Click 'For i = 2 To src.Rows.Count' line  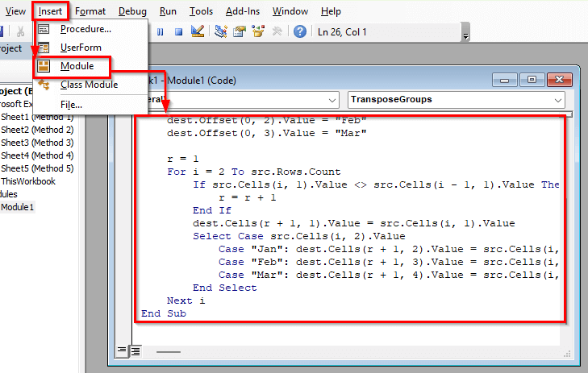point(254,172)
